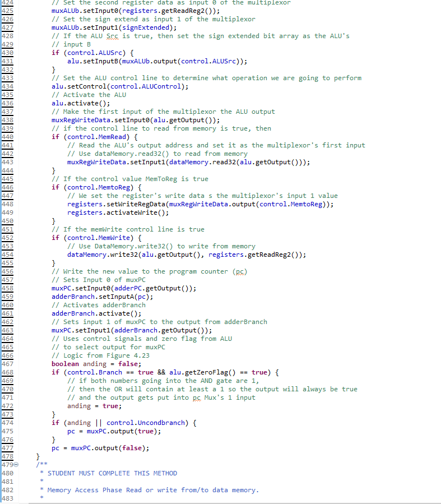Click the declaration 'boolean anding = false;'
Screen dimensions: 441x504
[96, 364]
